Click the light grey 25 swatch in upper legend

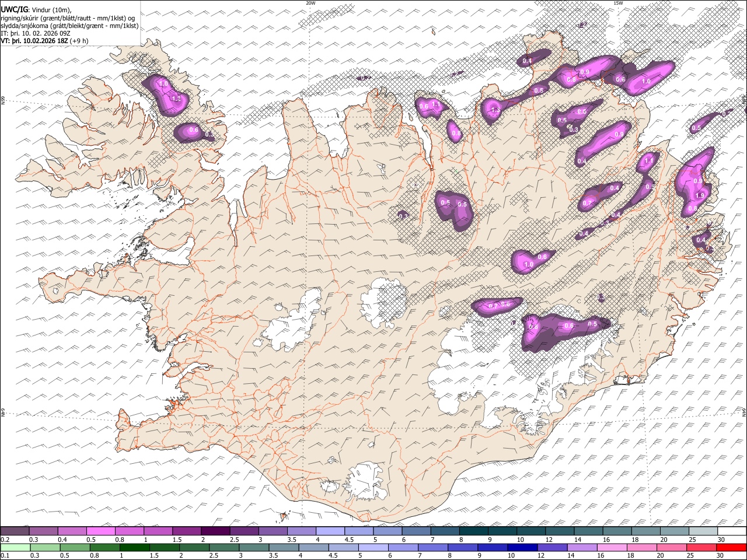(703, 531)
